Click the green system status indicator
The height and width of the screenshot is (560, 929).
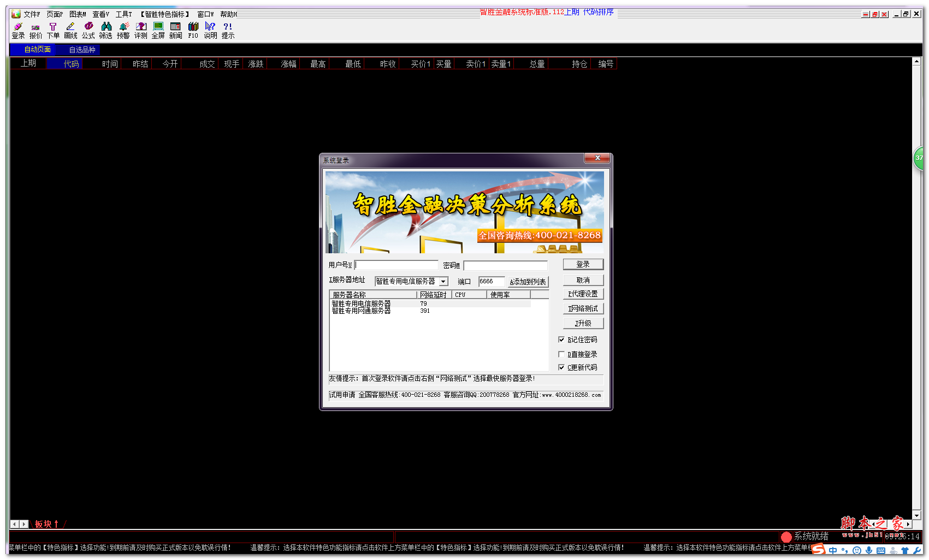(786, 537)
